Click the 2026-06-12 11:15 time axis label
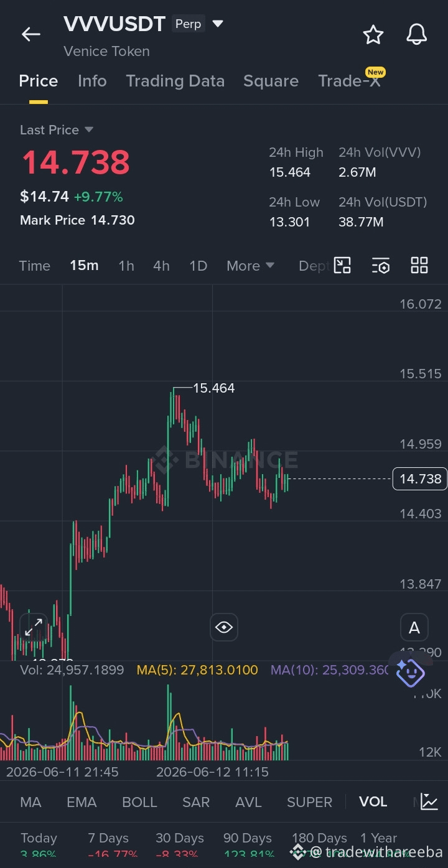The height and width of the screenshot is (868, 448). [x=212, y=772]
